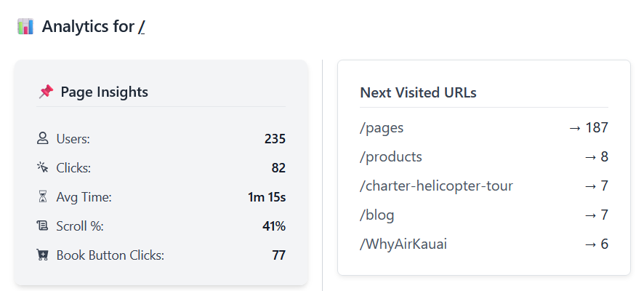
Task: Open the /products next visited URL
Action: [x=390, y=157]
